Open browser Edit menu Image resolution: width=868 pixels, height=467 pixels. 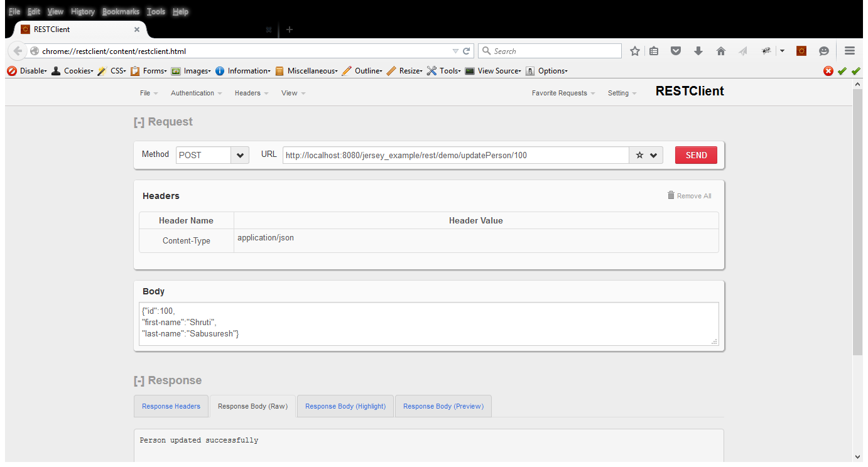click(x=33, y=11)
